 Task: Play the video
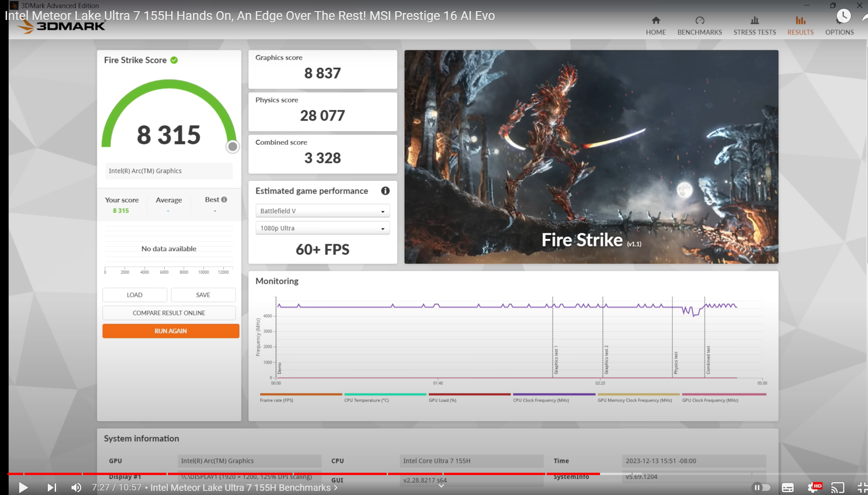pyautogui.click(x=23, y=488)
